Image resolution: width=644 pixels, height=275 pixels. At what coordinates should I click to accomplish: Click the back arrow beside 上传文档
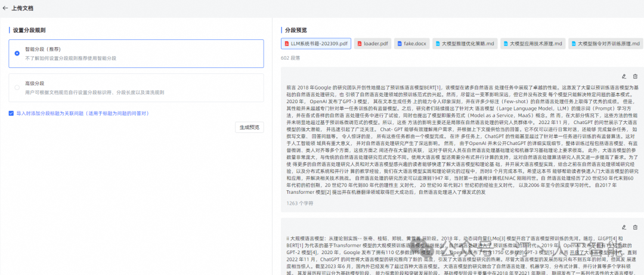(x=5, y=8)
